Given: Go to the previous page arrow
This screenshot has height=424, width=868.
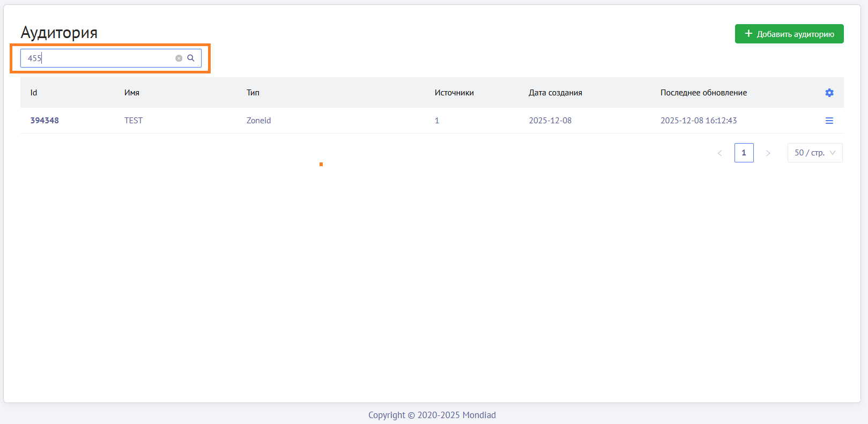Looking at the screenshot, I should coord(719,153).
